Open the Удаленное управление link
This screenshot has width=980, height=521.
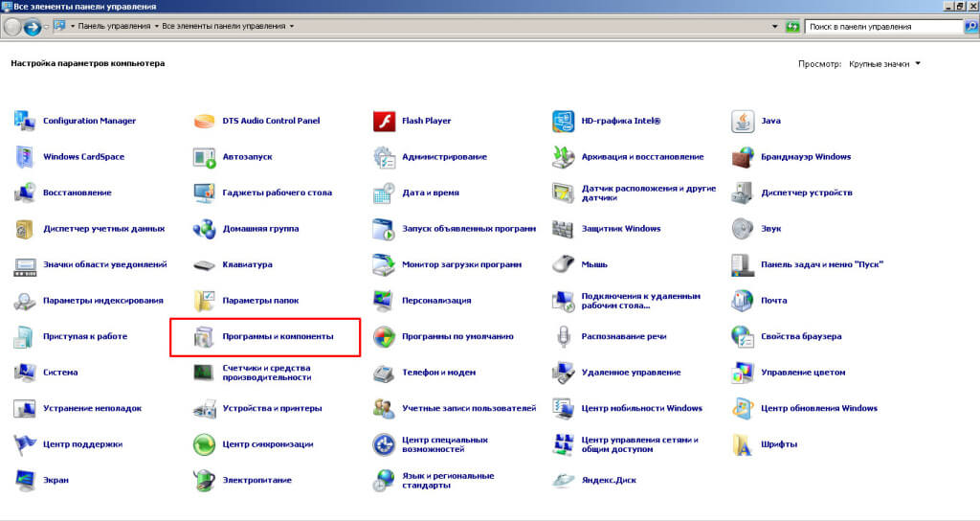[631, 373]
